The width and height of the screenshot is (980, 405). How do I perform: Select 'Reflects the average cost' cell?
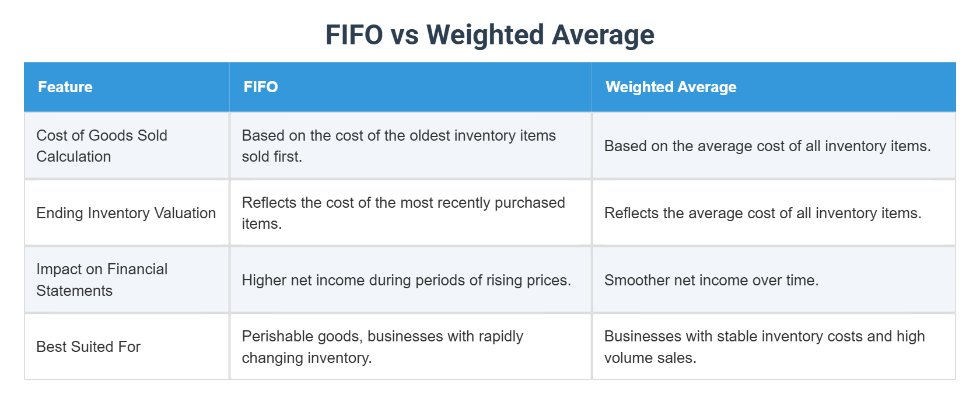762,213
